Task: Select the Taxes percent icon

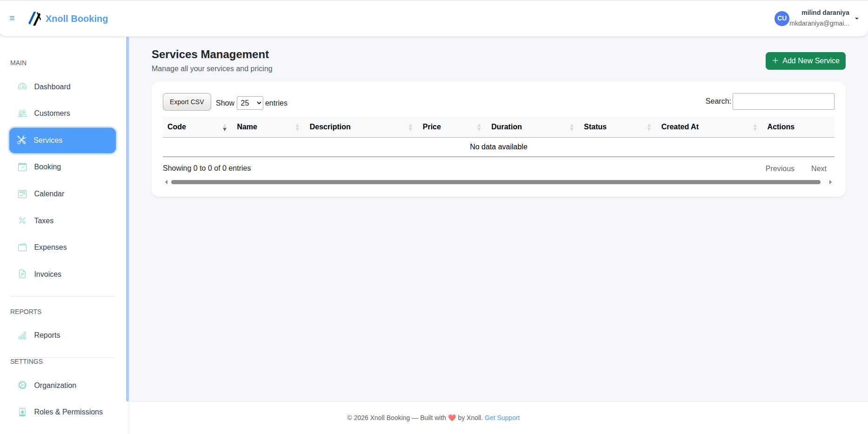Action: click(22, 220)
